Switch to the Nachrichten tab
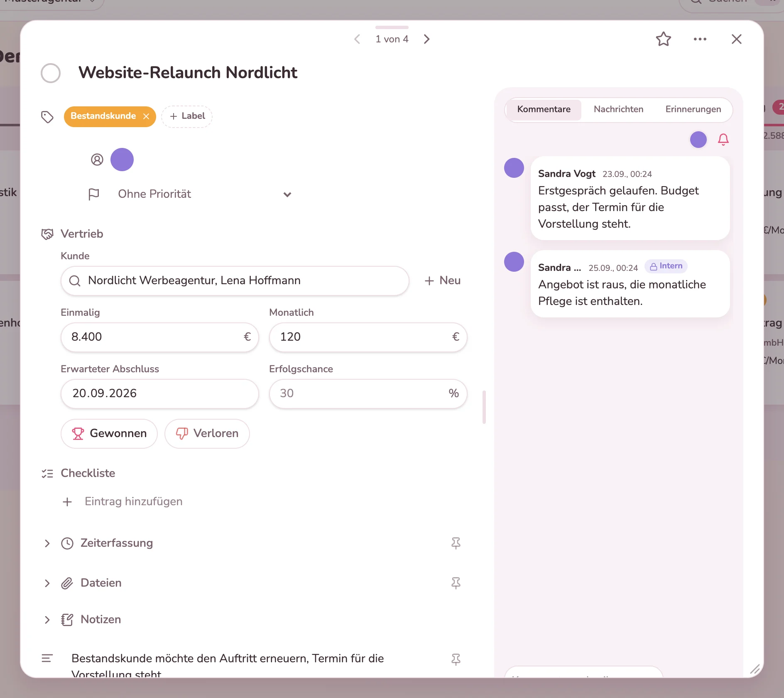This screenshot has width=784, height=698. point(618,110)
